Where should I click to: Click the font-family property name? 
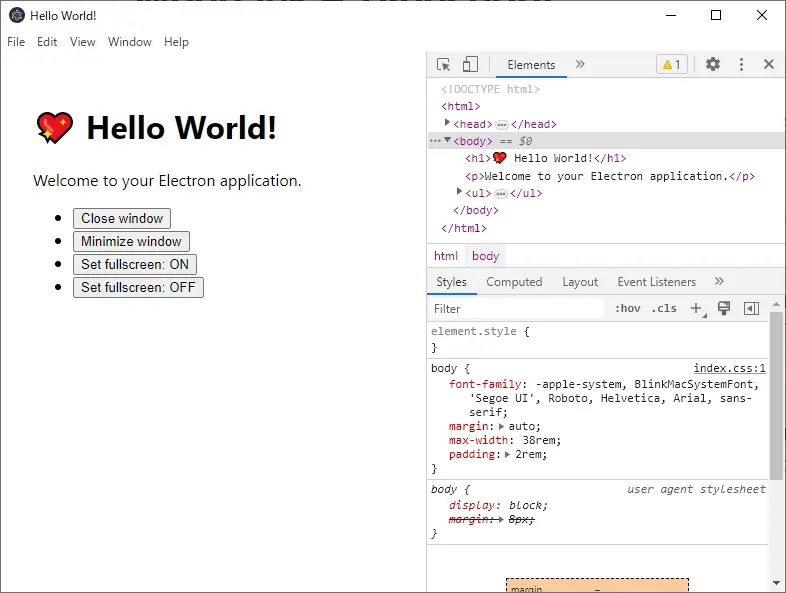(485, 384)
